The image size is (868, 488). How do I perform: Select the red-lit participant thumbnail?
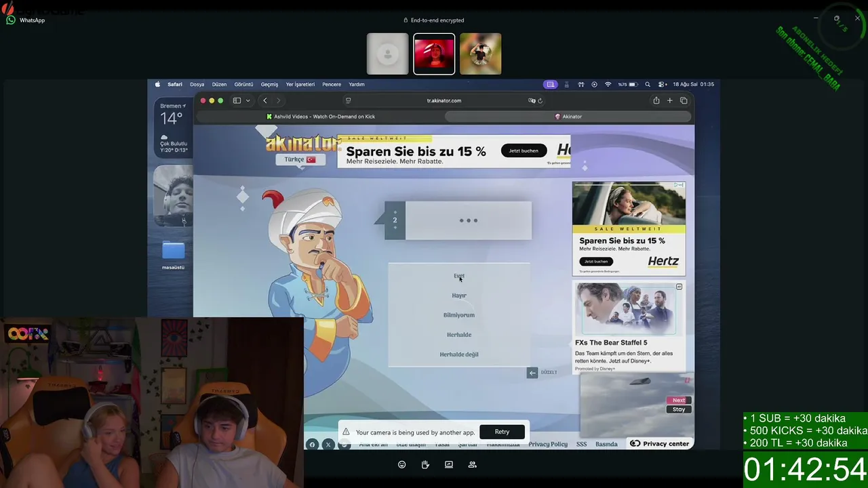(434, 54)
